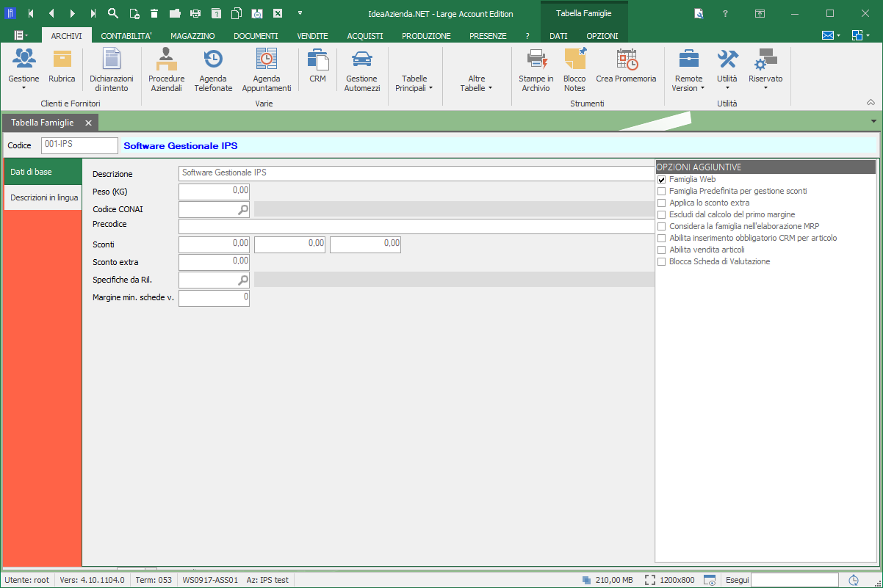
Task: Open Agenda Telefonate
Action: (213, 70)
